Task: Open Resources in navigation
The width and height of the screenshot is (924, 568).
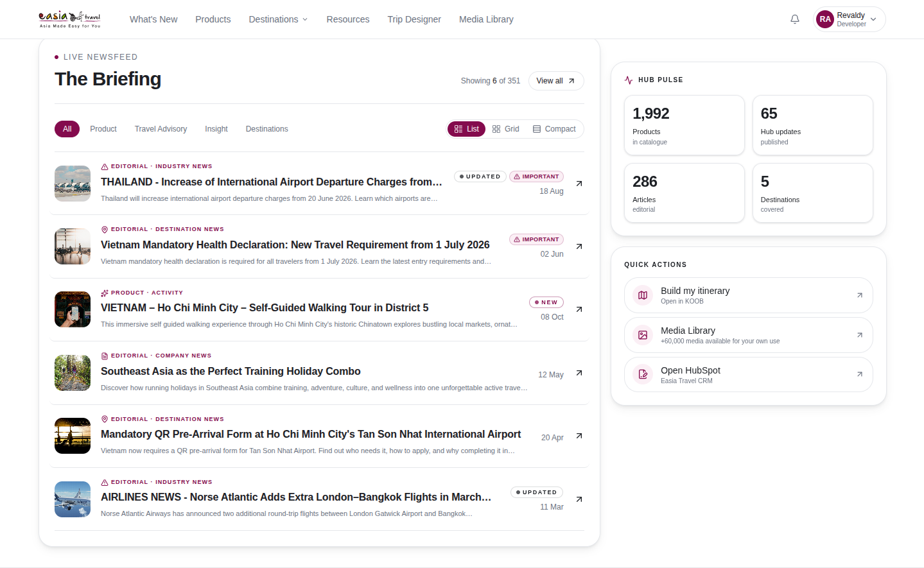Action: pos(348,19)
